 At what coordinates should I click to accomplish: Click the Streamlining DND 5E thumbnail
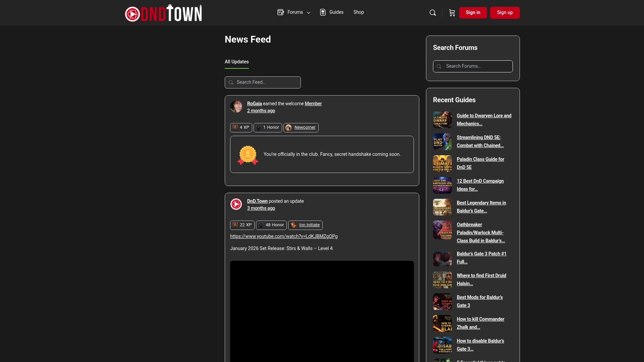pos(442,142)
